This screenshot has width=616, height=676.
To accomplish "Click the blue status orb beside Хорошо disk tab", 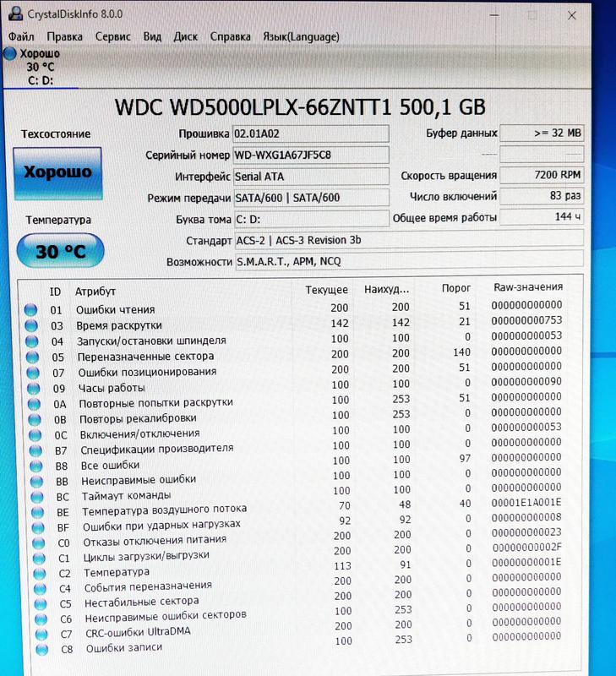I will click(10, 54).
